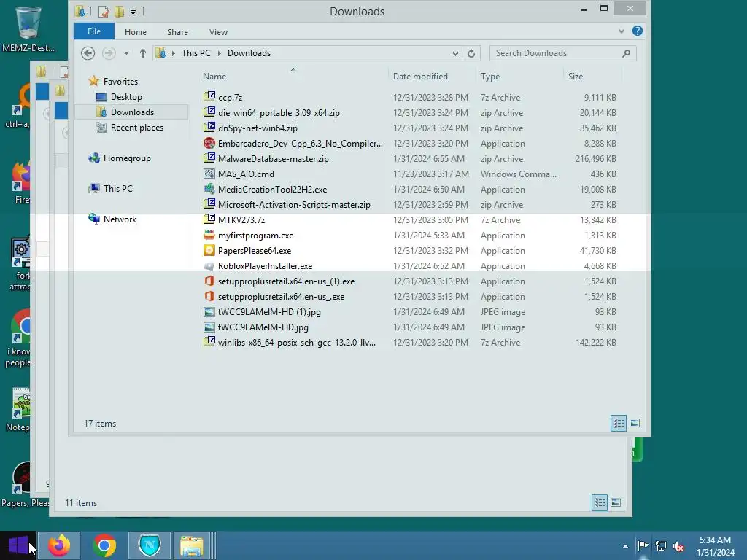Image resolution: width=747 pixels, height=560 pixels.
Task: Select the winlibs-x86_64-posix-seh-gcc archive
Action: [x=296, y=343]
